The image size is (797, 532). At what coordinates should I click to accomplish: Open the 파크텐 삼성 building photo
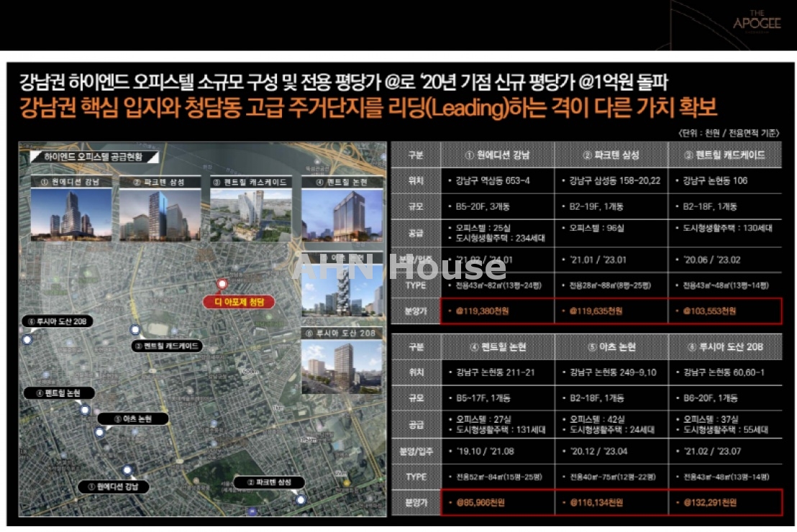point(160,215)
